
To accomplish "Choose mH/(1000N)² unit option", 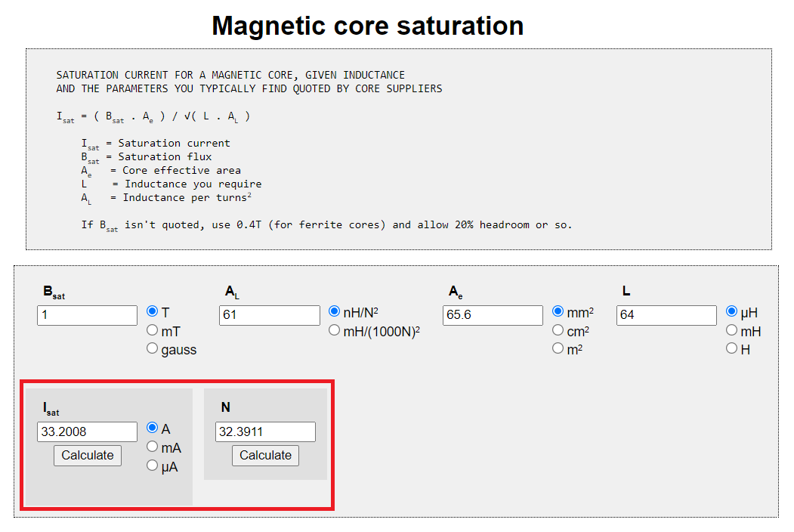I will [335, 330].
